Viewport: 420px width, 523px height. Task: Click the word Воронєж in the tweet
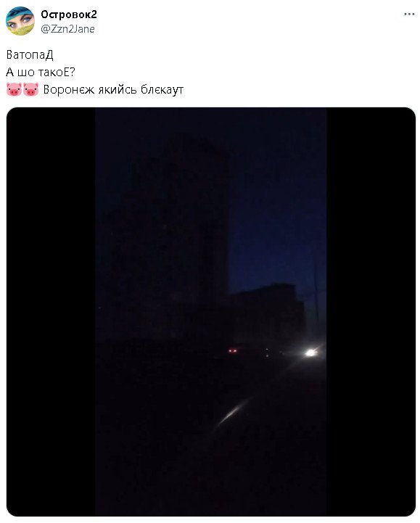[x=69, y=89]
